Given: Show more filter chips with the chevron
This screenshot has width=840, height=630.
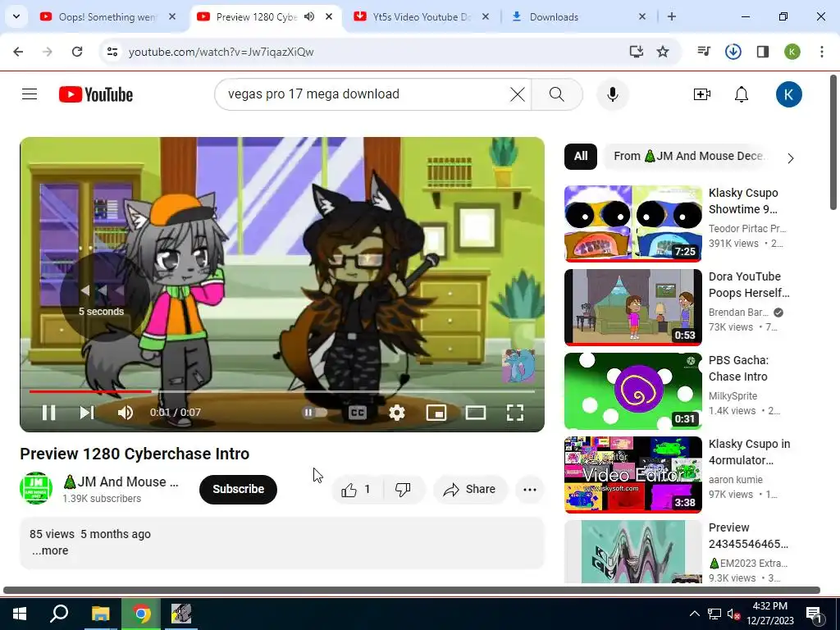Looking at the screenshot, I should click(x=791, y=158).
